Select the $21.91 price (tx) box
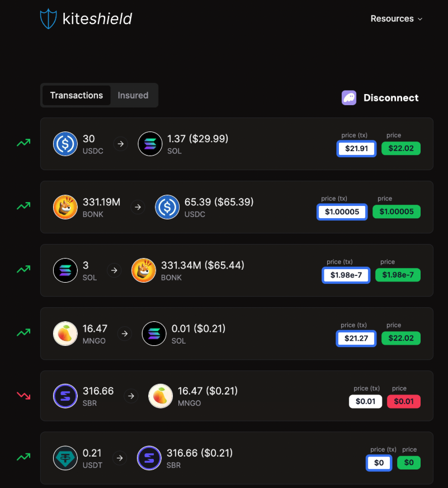 pyautogui.click(x=356, y=149)
